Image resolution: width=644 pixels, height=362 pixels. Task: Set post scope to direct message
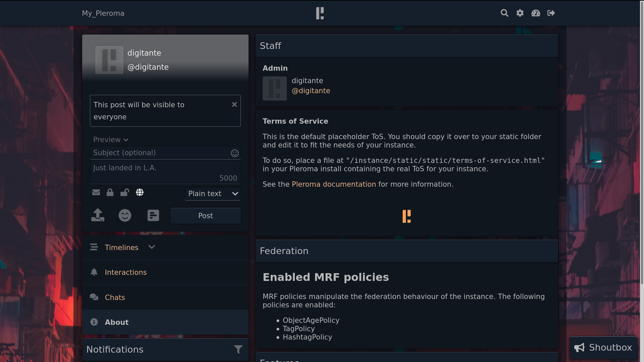(x=96, y=192)
